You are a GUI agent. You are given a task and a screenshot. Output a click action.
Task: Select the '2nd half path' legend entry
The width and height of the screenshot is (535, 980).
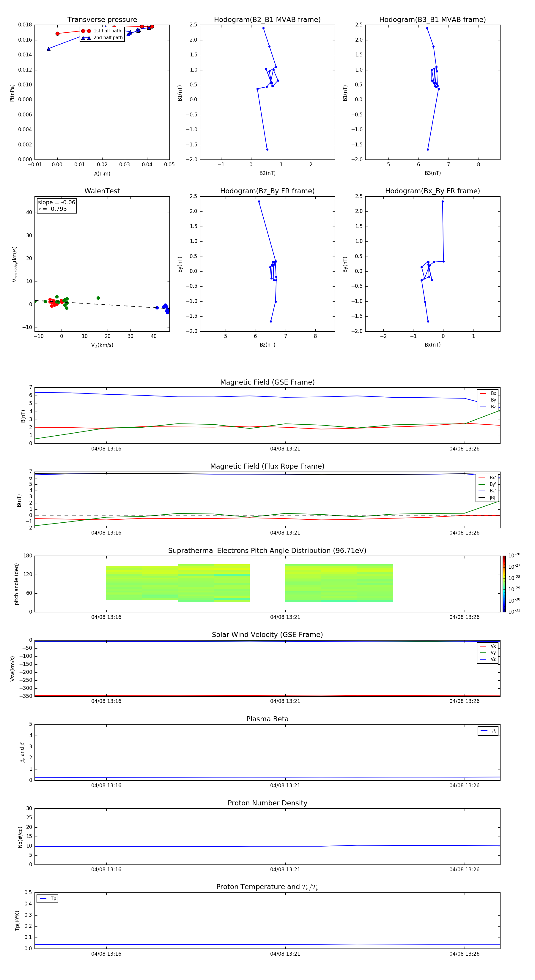(102, 38)
